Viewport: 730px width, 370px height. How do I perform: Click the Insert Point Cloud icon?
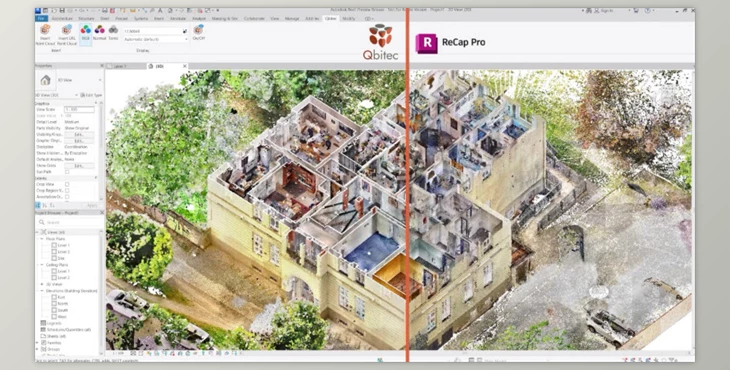click(45, 30)
